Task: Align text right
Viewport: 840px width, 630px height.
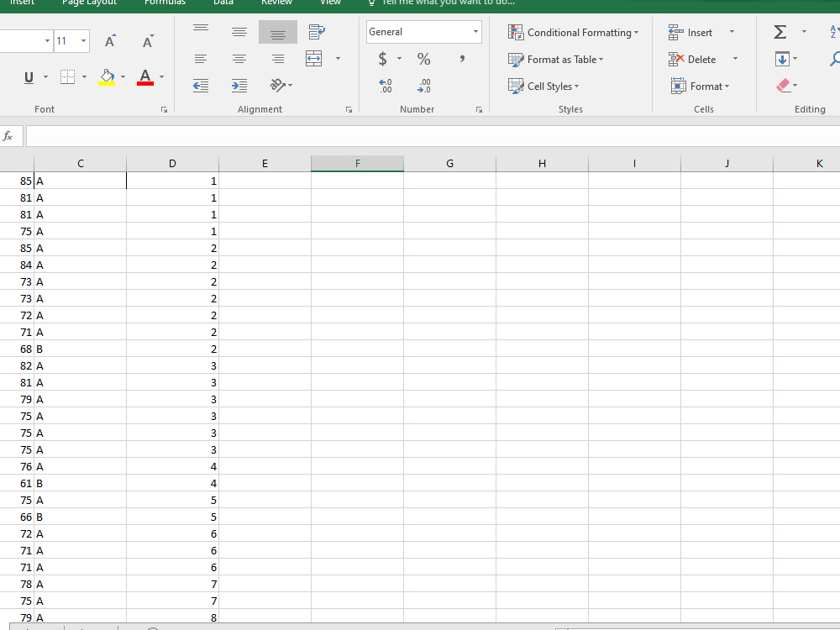Action: click(278, 59)
